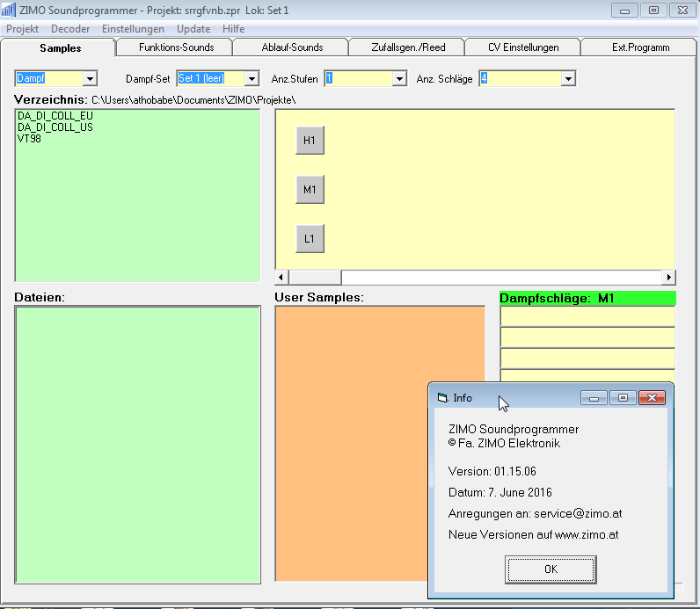Open the Einstellungen menu
The width and height of the screenshot is (700, 609).
coord(133,29)
